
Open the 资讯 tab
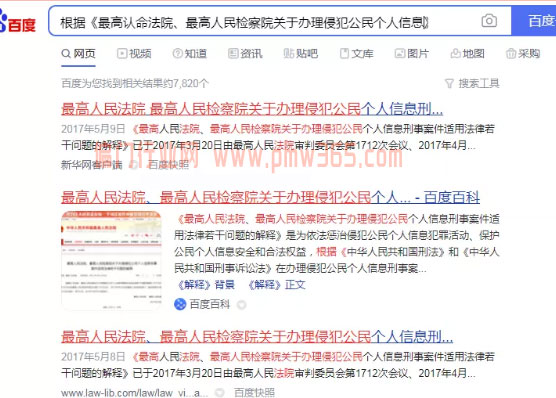(x=245, y=54)
